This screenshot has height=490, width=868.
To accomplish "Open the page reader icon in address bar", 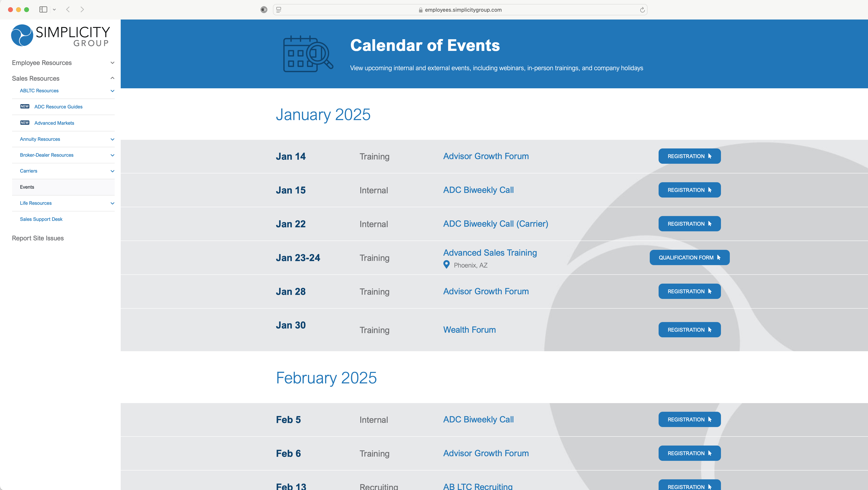I will (x=279, y=10).
